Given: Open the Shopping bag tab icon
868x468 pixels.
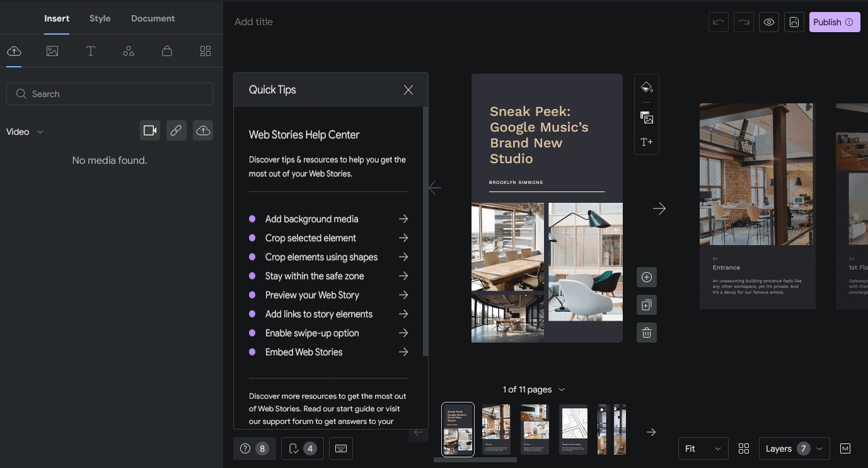Looking at the screenshot, I should tap(167, 51).
